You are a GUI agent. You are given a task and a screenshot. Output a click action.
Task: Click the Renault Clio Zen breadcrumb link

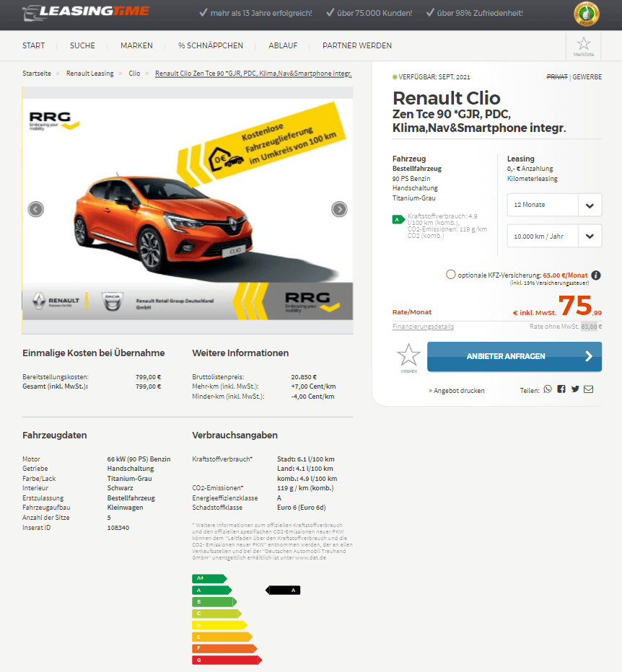point(253,74)
